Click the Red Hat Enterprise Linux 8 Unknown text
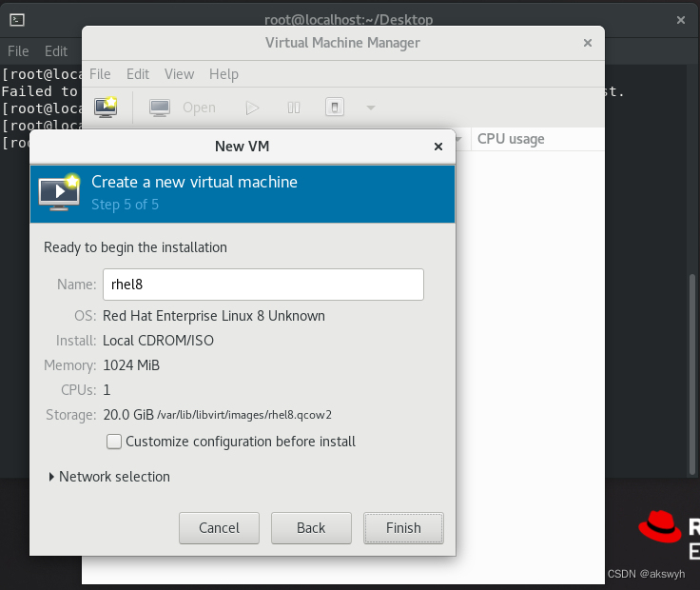Image resolution: width=700 pixels, height=590 pixels. 214,316
